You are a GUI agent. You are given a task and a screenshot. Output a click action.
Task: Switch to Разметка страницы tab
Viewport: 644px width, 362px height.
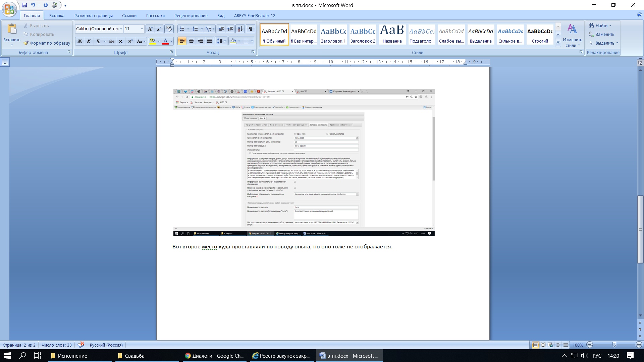click(x=94, y=15)
